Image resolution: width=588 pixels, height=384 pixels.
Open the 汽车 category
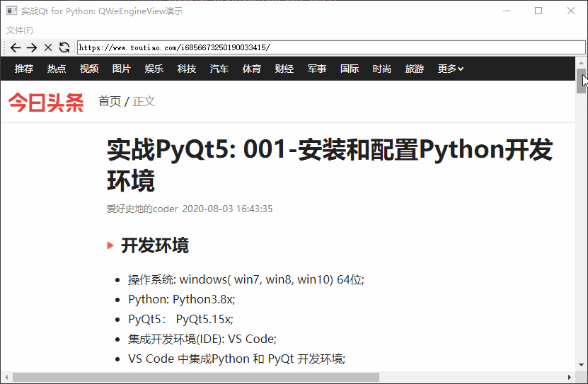pos(219,69)
